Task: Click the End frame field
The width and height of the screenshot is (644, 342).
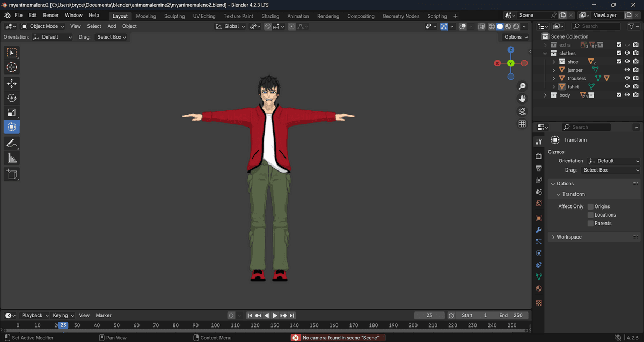Action: pyautogui.click(x=510, y=315)
